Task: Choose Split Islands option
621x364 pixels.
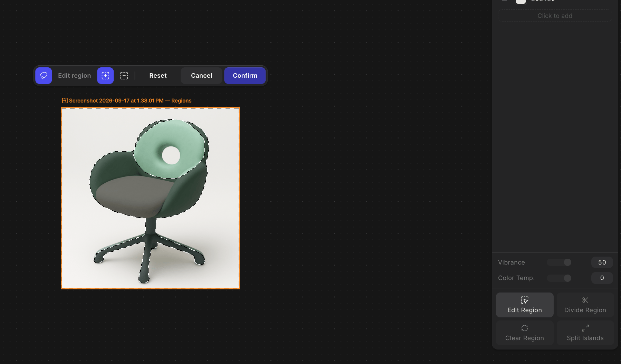Action: pyautogui.click(x=585, y=333)
